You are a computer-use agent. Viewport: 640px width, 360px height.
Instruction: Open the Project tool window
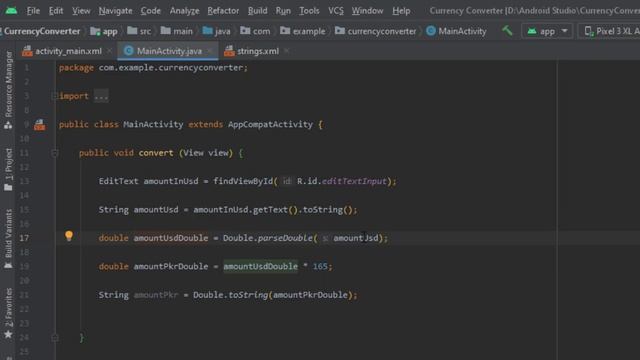pos(8,169)
